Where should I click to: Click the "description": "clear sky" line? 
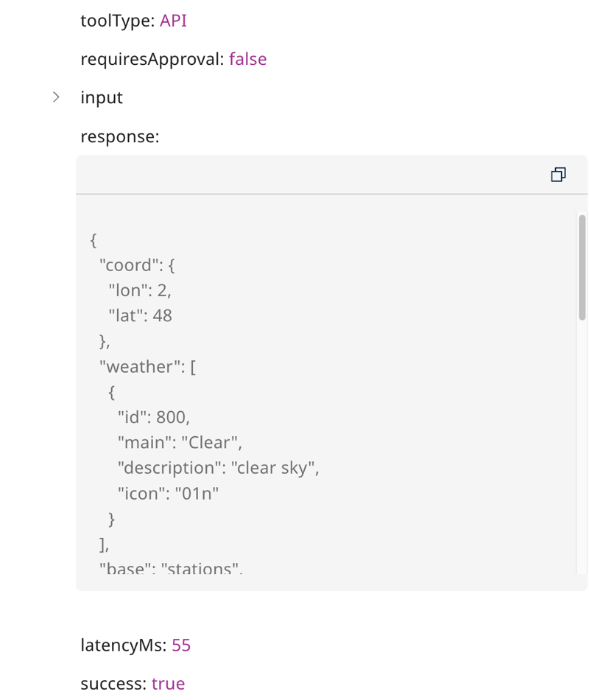(218, 468)
